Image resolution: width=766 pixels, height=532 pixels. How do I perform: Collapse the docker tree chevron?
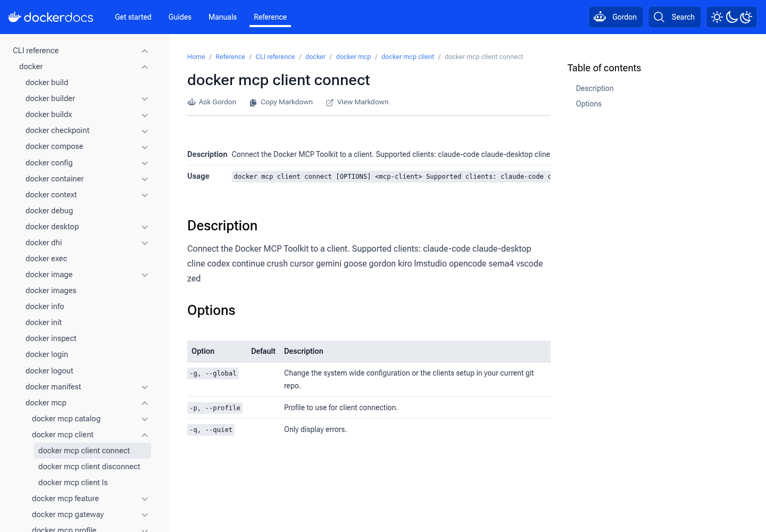(145, 67)
